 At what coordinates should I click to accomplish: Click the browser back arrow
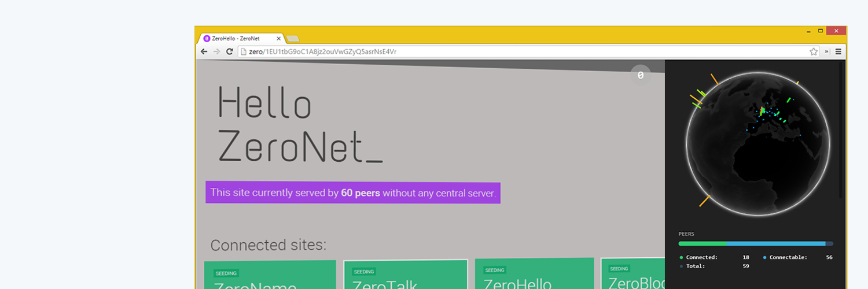click(x=204, y=51)
